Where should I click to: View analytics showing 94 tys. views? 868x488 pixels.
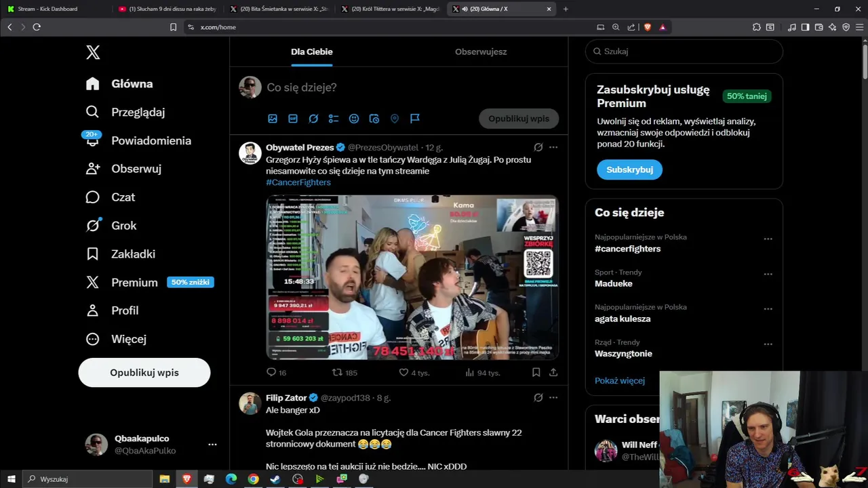coord(483,373)
